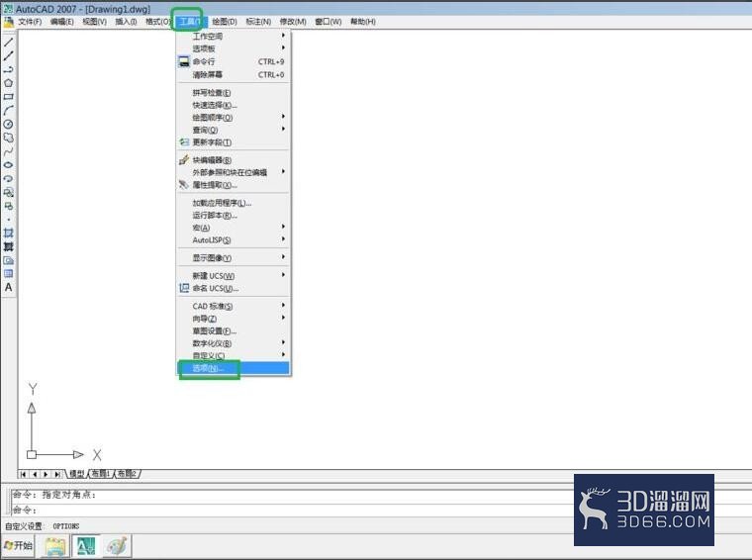Choose 加载应用程序(L)... menu entry

point(234,203)
